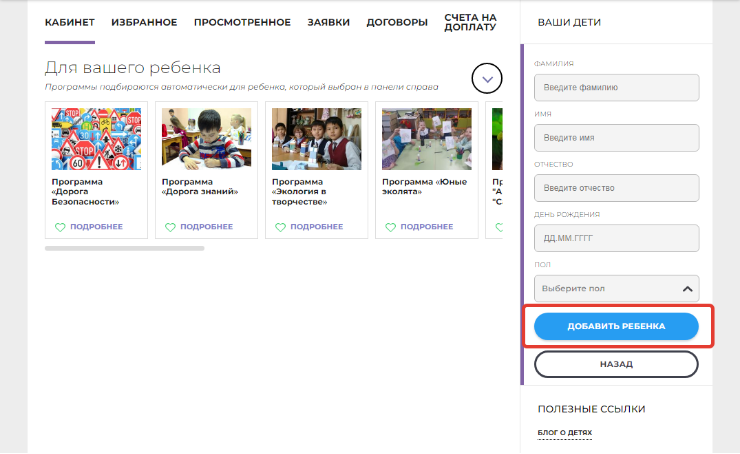Viewport: 740px width, 454px height.
Task: Open the Дорога знаний program thumbnail
Action: [206, 139]
